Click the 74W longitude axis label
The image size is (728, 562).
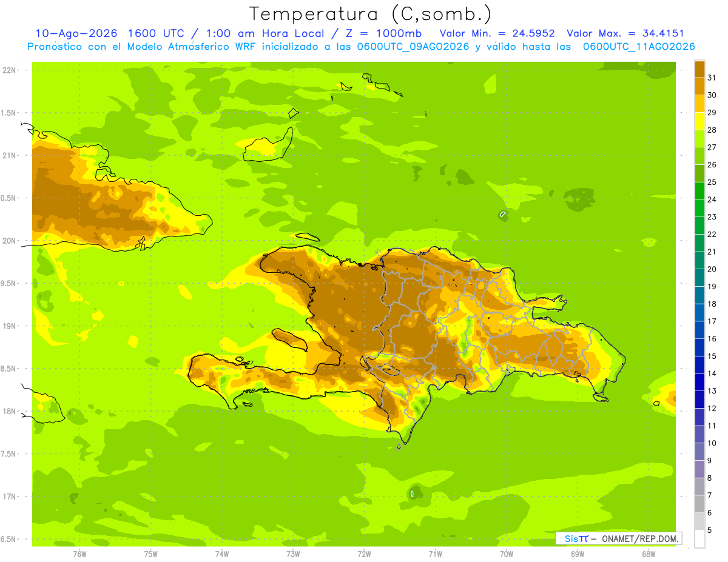[x=222, y=554]
